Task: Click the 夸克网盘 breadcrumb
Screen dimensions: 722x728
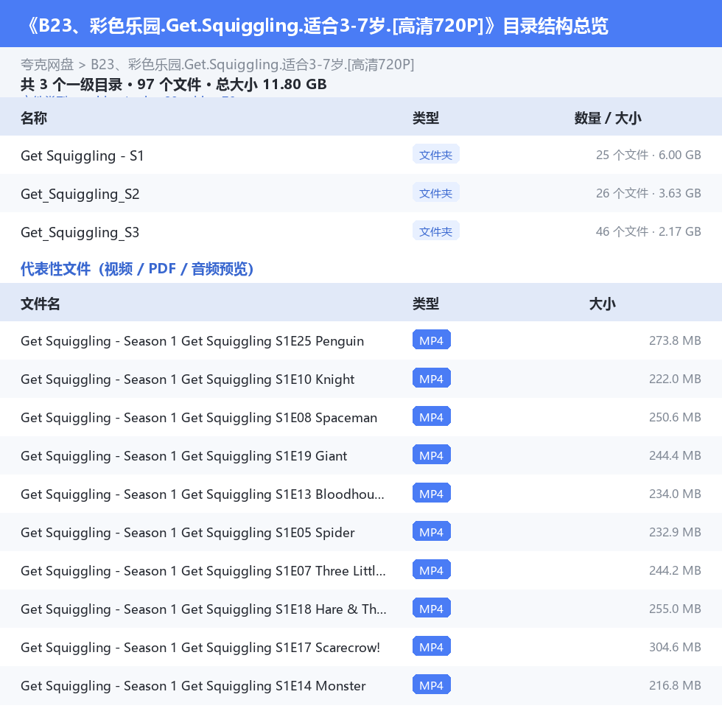Action: pos(47,65)
